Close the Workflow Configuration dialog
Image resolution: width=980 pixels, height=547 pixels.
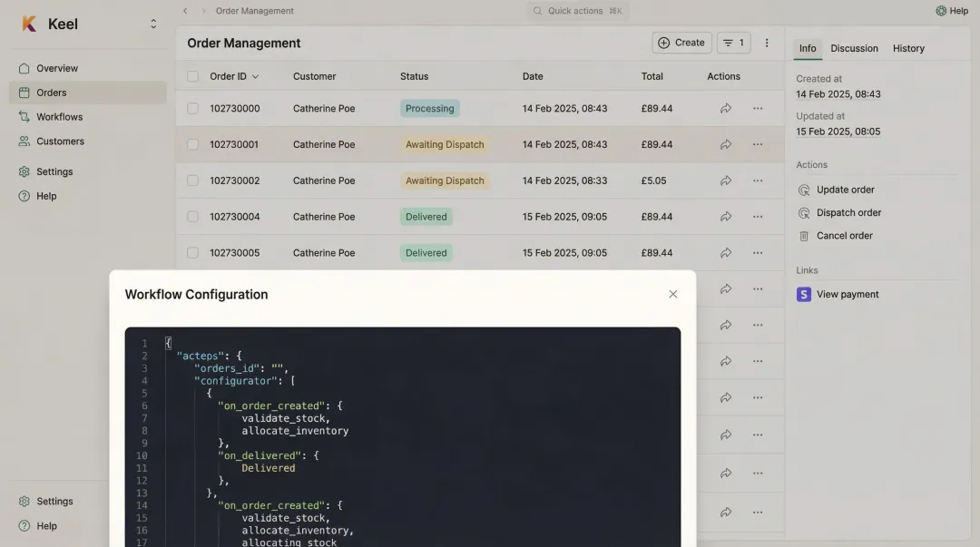[672, 294]
